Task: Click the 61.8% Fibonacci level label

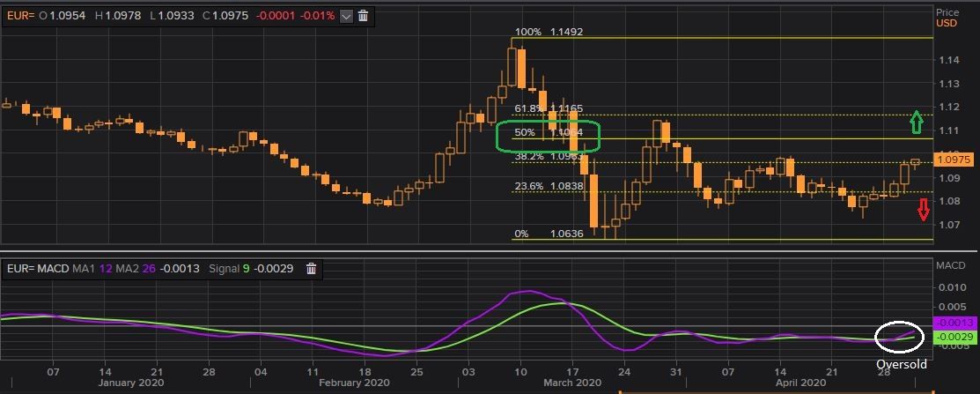Action: pyautogui.click(x=549, y=108)
